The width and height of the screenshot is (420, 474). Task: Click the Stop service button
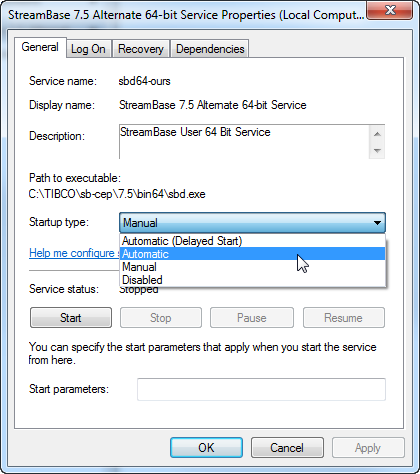[x=161, y=318]
